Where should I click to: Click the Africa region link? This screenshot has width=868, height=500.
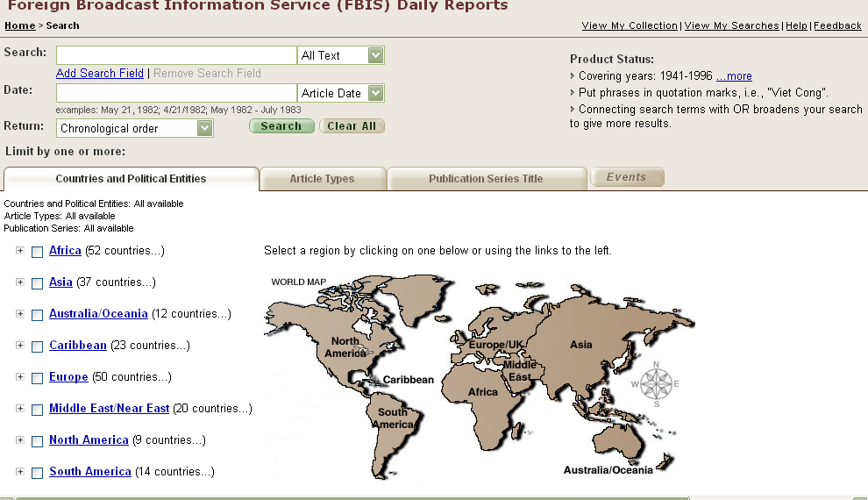66,250
